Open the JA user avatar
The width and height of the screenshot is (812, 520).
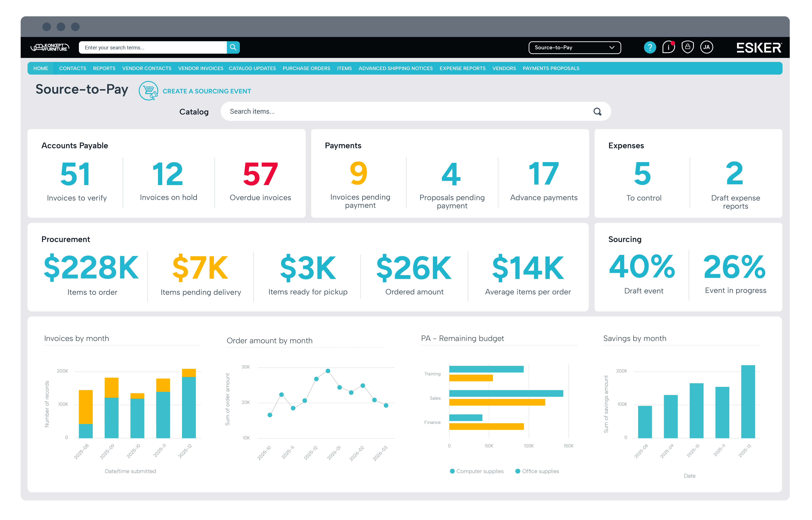click(x=706, y=47)
